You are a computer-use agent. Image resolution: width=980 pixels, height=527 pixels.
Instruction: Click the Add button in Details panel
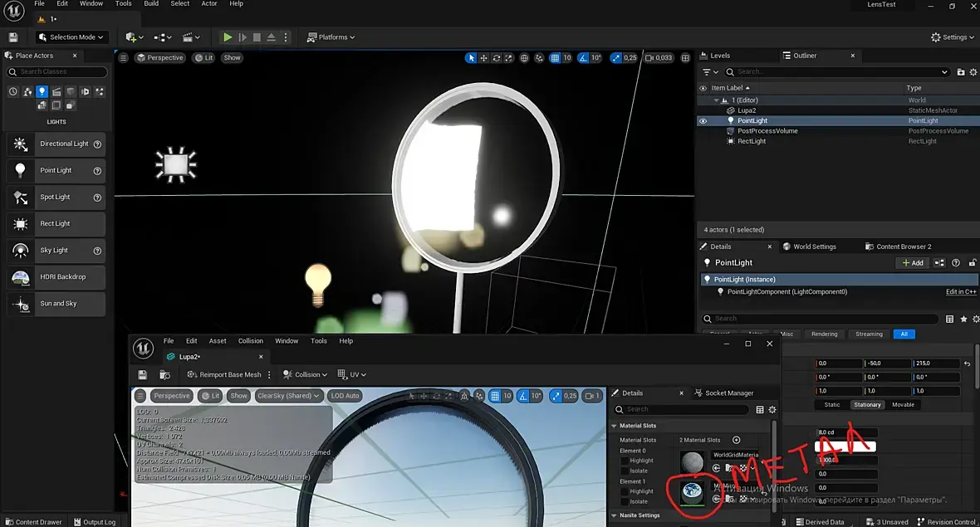(912, 263)
